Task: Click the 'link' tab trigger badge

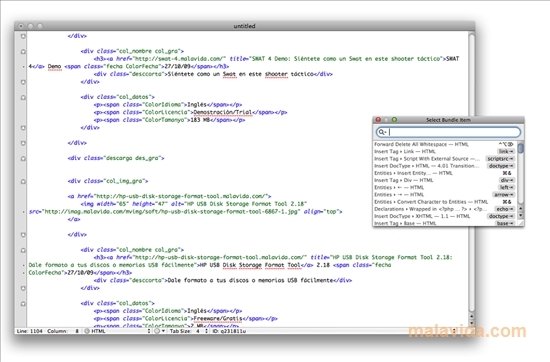Action: [x=506, y=152]
